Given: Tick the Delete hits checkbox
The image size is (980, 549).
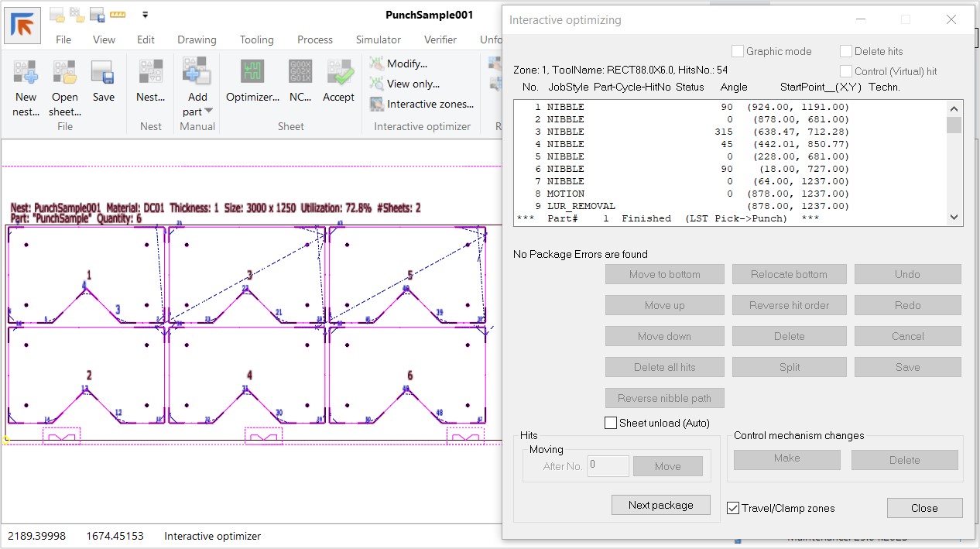Looking at the screenshot, I should 846,51.
